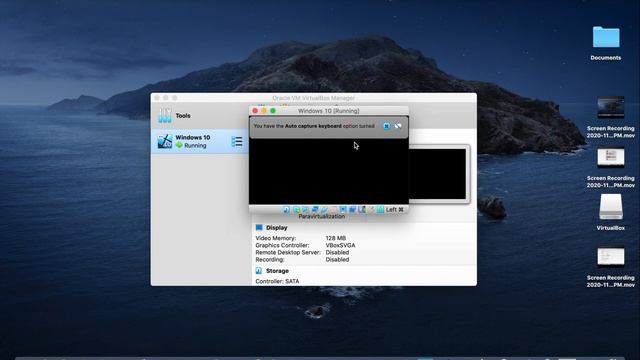Open audio indicator in VM status bar
This screenshot has width=640, height=360.
click(305, 209)
